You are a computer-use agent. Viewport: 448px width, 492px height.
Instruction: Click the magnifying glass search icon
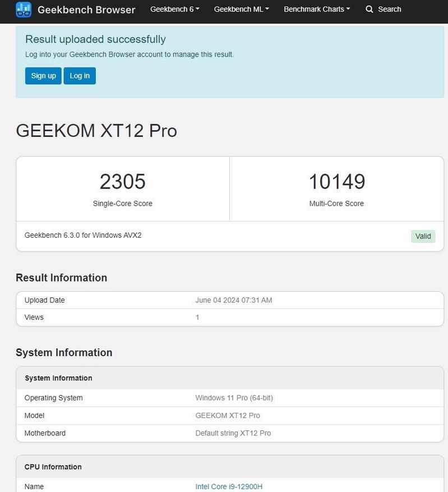(x=369, y=10)
